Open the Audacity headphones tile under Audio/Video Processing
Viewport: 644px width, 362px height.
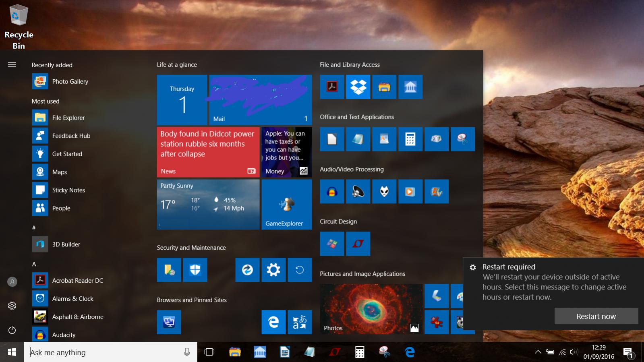(x=332, y=191)
